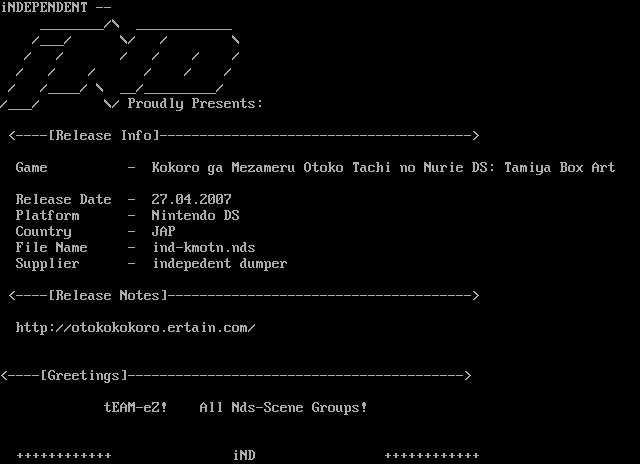640x464 pixels.
Task: Click the "iND" footer text
Action: pos(244,455)
